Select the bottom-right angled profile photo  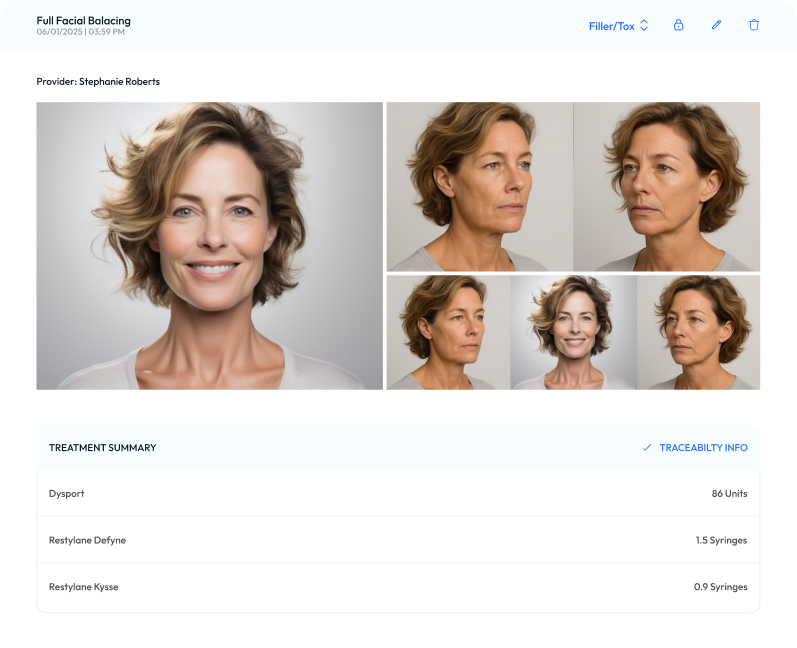pos(699,332)
